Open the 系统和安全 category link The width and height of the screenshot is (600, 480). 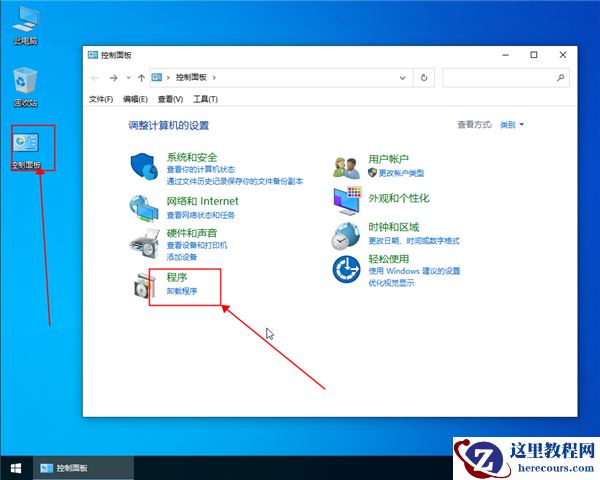tap(192, 157)
